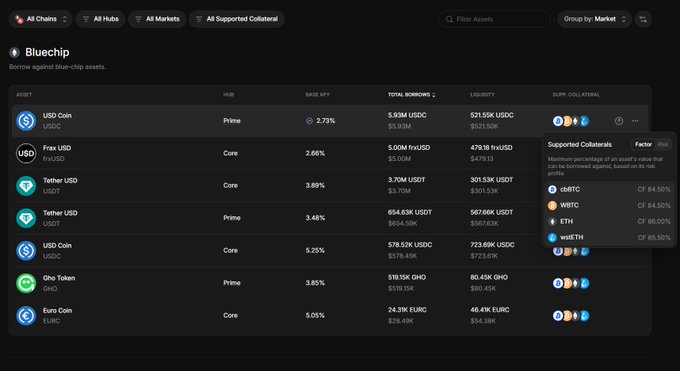The width and height of the screenshot is (680, 371).
Task: Click the 654.63K USDT total borrows value
Action: click(x=410, y=213)
